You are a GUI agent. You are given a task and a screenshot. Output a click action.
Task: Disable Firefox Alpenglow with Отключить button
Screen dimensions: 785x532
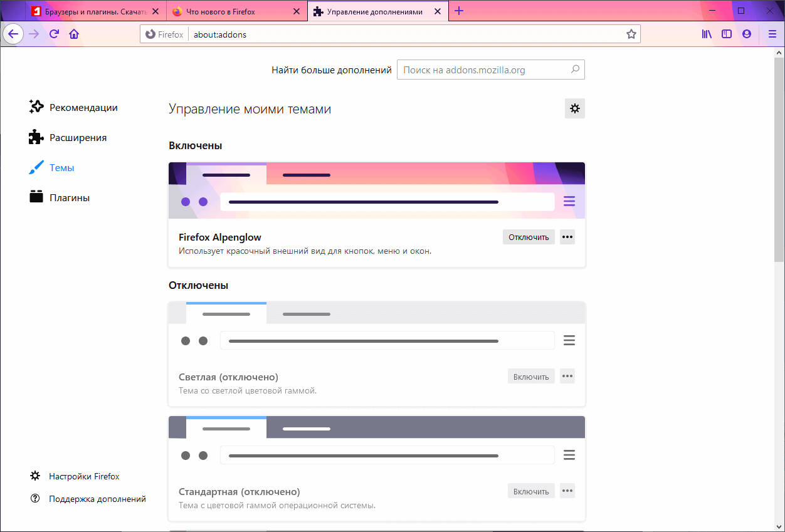pyautogui.click(x=529, y=237)
